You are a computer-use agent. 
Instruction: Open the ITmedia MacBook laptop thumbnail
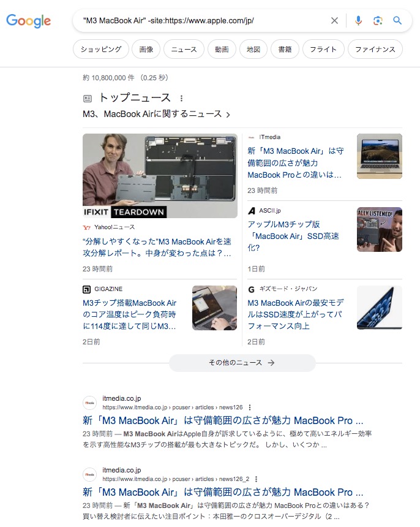pos(380,156)
